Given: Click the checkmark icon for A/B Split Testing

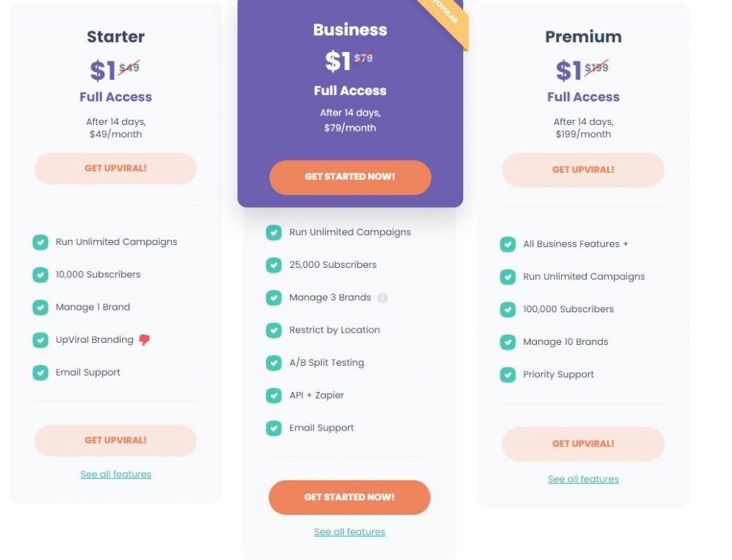Looking at the screenshot, I should click(274, 363).
